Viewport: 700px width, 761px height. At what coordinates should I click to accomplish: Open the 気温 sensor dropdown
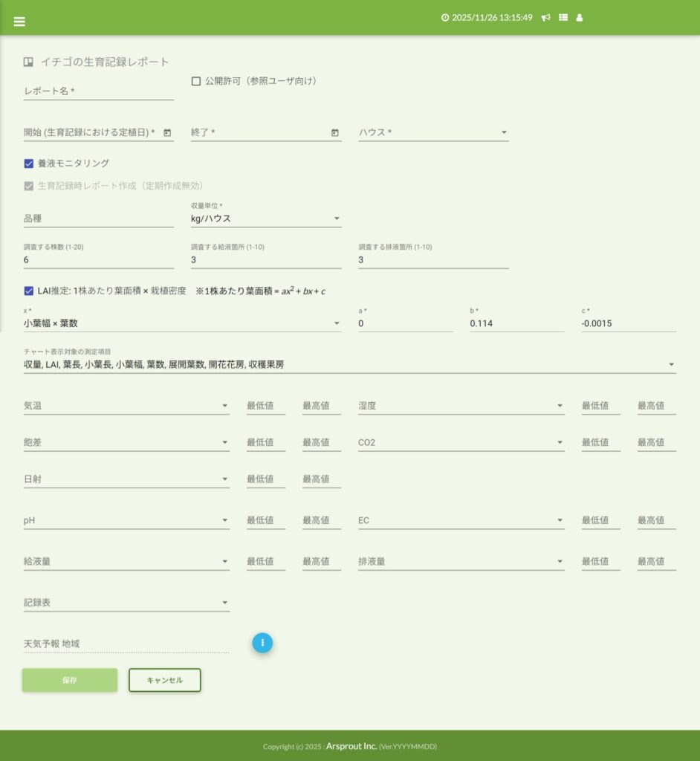pyautogui.click(x=126, y=406)
